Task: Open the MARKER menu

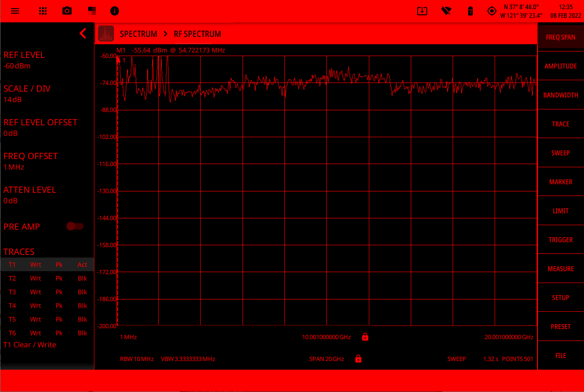Action: pyautogui.click(x=560, y=182)
